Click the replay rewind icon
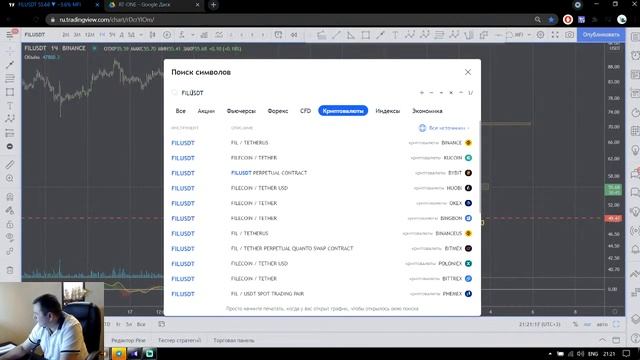 pyautogui.click(x=293, y=35)
